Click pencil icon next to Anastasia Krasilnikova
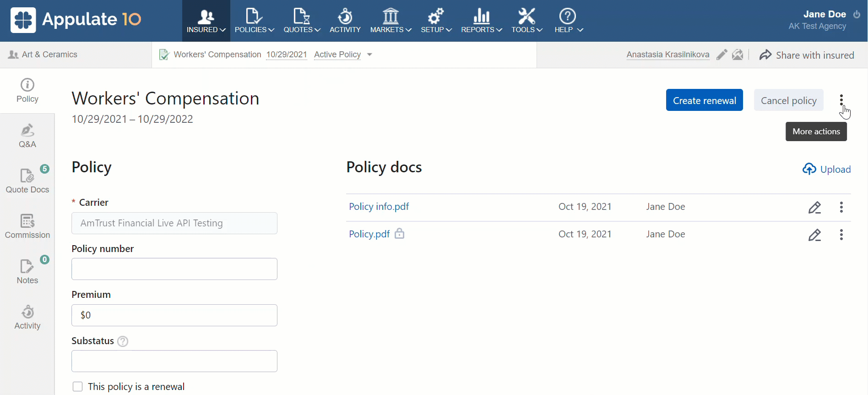The image size is (868, 395). (722, 55)
